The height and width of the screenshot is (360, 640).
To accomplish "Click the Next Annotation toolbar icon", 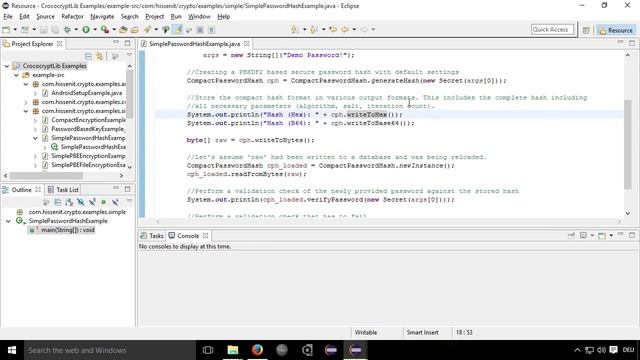I will (294, 29).
